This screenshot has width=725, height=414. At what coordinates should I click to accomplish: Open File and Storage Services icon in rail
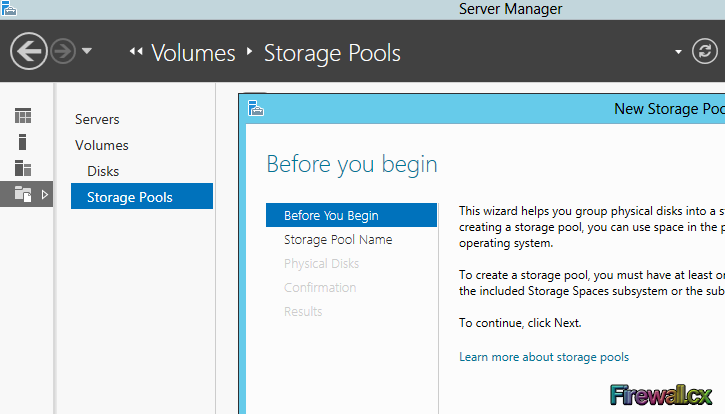coord(23,194)
